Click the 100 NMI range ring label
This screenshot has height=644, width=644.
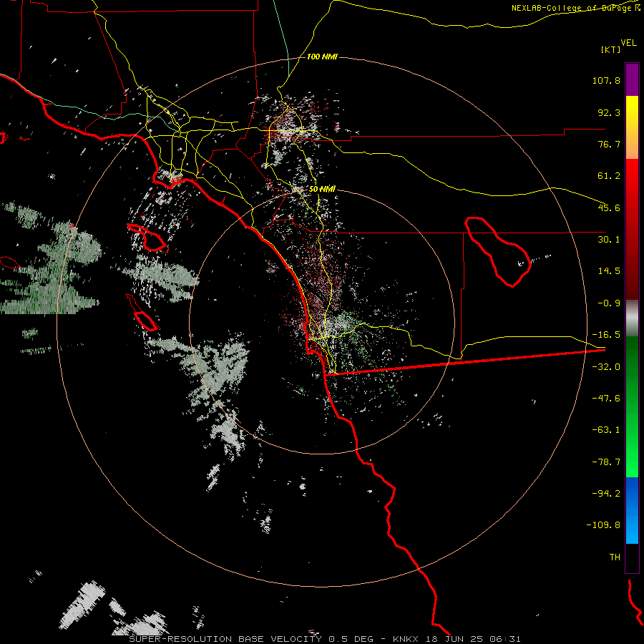(322, 57)
